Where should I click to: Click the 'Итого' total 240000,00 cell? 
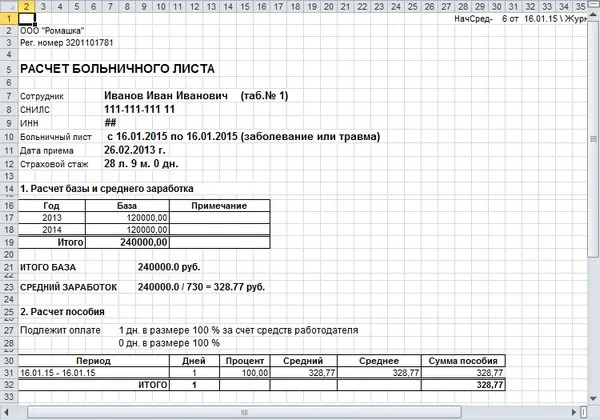pyautogui.click(x=127, y=242)
